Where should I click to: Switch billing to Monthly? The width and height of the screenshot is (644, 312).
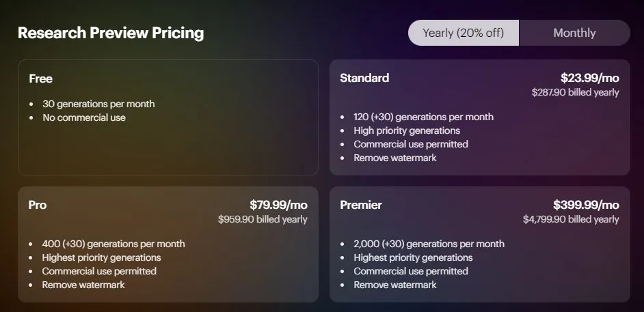[x=574, y=33]
